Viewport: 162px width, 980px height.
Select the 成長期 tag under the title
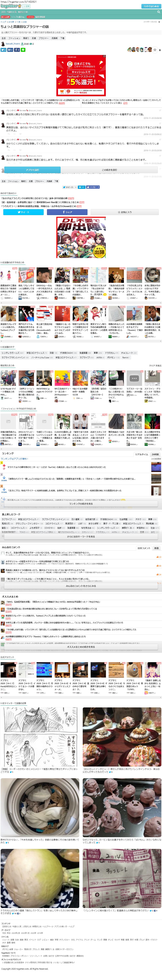pos(55,38)
